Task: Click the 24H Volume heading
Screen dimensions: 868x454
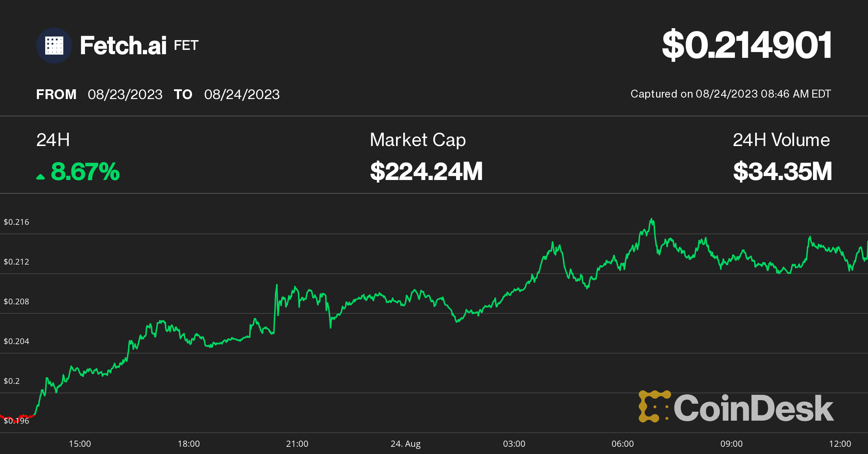Action: tap(781, 140)
